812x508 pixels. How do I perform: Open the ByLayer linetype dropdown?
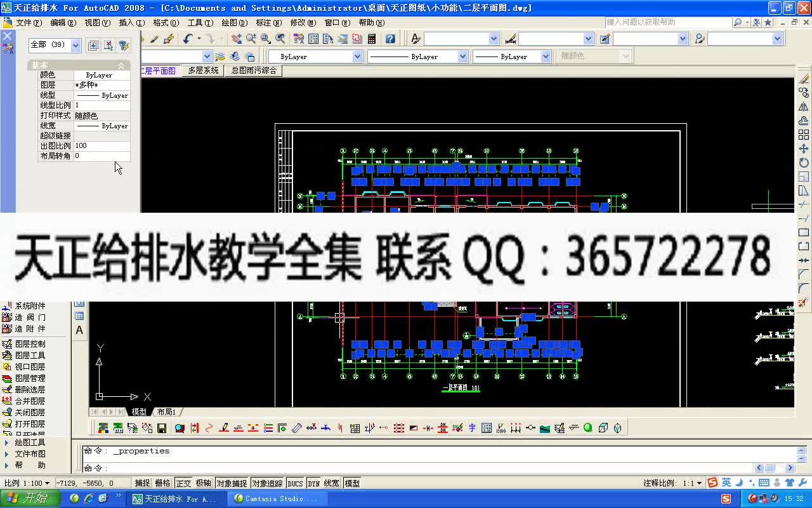tap(461, 56)
